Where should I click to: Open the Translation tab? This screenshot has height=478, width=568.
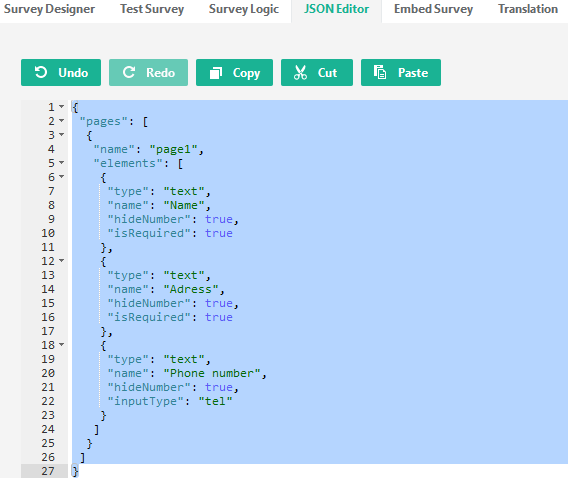coord(528,9)
